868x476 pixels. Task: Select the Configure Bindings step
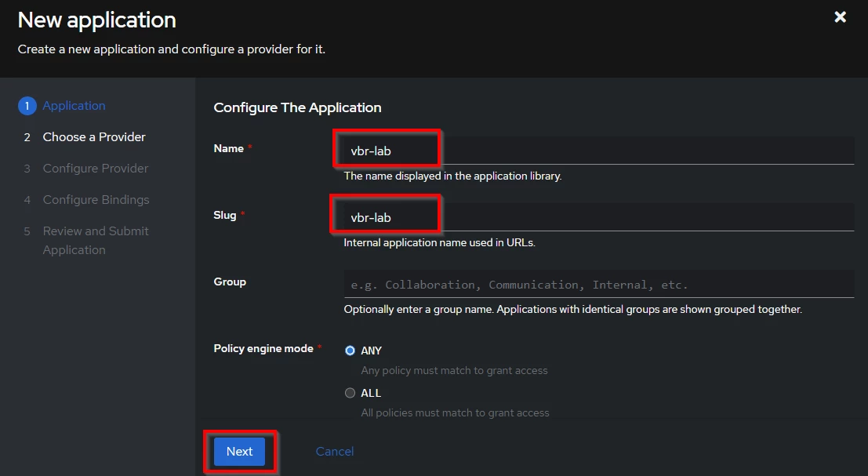pos(96,200)
